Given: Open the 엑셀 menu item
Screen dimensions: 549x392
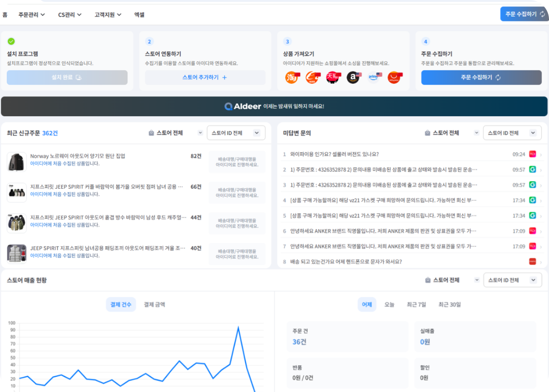Looking at the screenshot, I should 139,15.
